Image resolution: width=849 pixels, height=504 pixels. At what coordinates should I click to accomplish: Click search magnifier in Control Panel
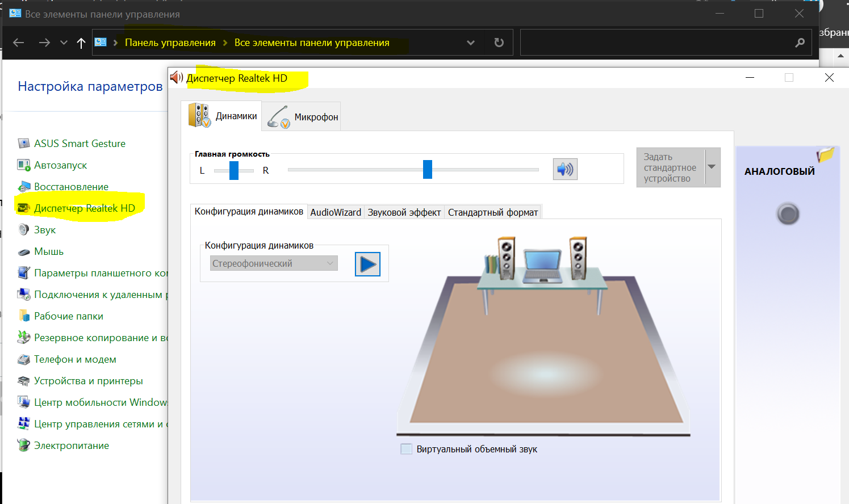pyautogui.click(x=800, y=43)
